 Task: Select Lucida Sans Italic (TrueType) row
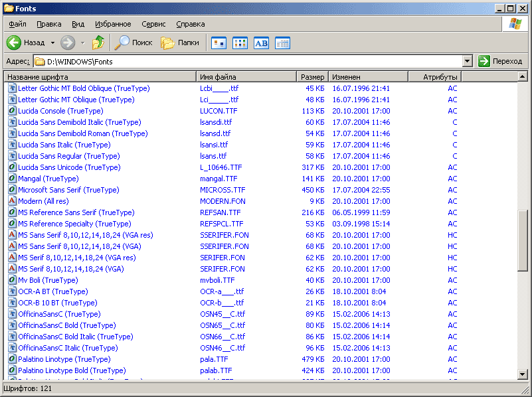coord(64,145)
